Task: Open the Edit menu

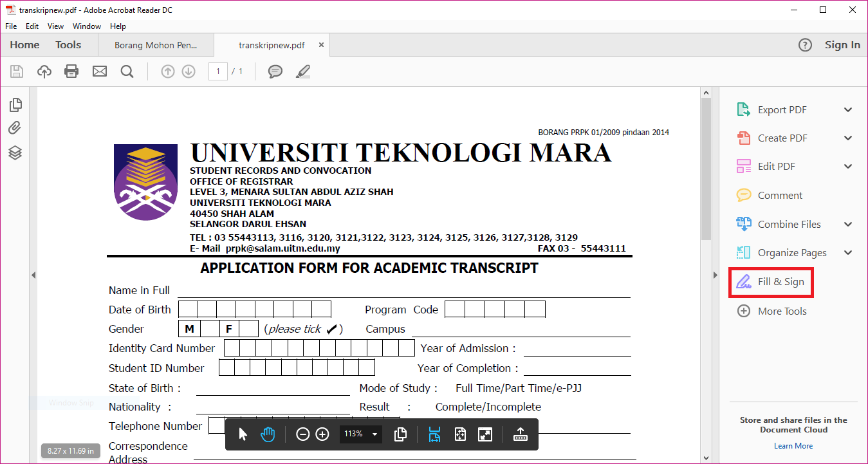Action: pos(32,26)
